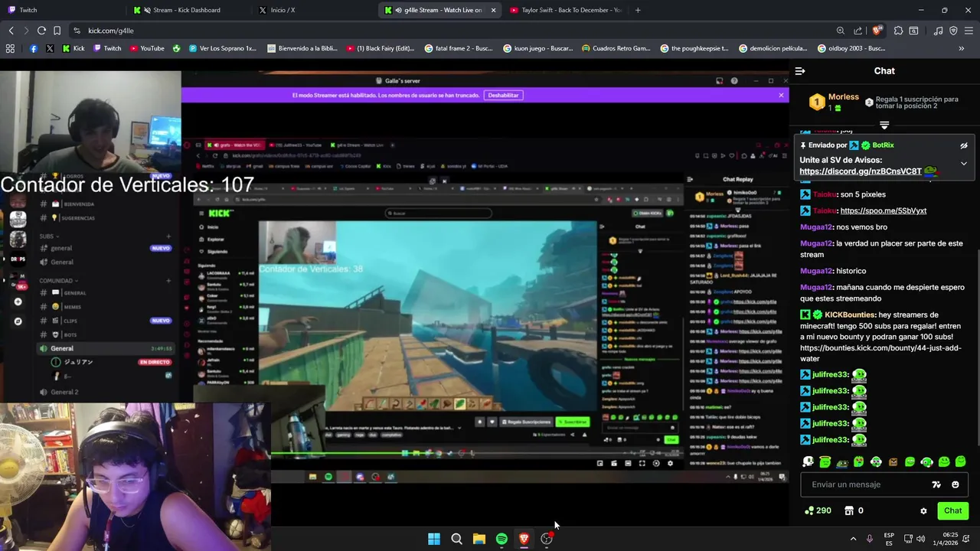The image size is (980, 551).
Task: Collapse the Kick chat panel arrow icon
Action: click(800, 71)
